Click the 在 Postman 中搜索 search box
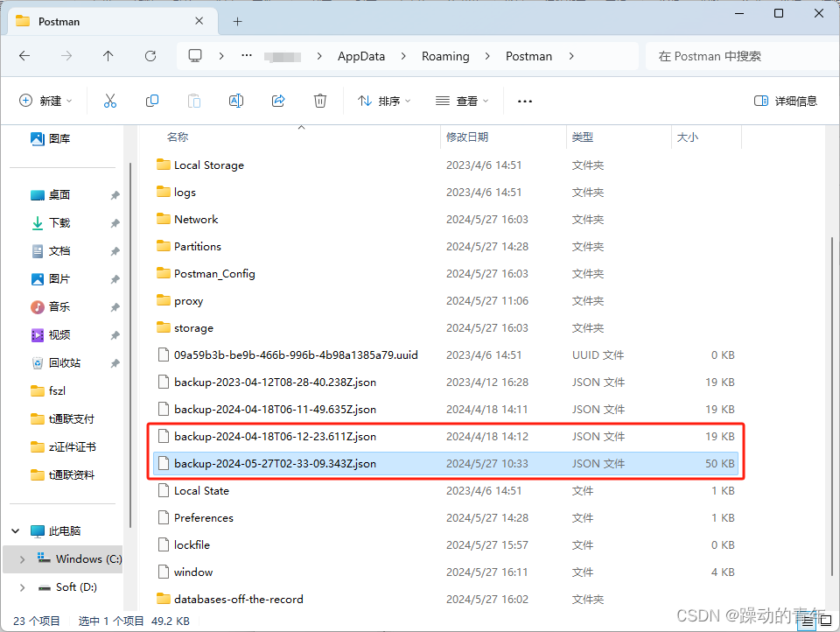Image resolution: width=840 pixels, height=632 pixels. (742, 56)
